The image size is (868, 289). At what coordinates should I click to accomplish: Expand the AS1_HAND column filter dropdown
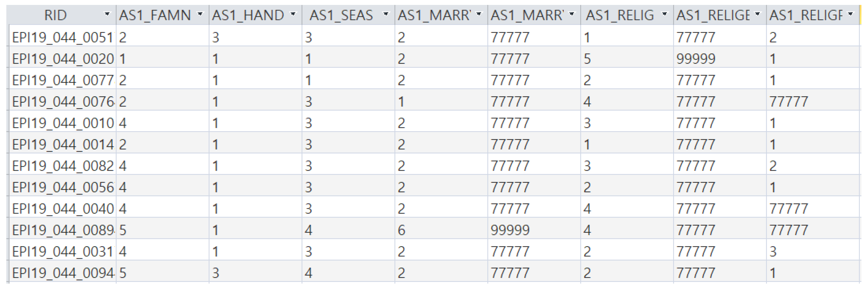click(293, 15)
